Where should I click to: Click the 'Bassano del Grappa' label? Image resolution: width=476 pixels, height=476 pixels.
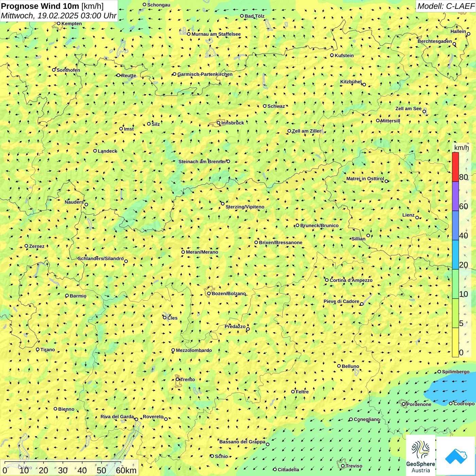pyautogui.click(x=242, y=442)
